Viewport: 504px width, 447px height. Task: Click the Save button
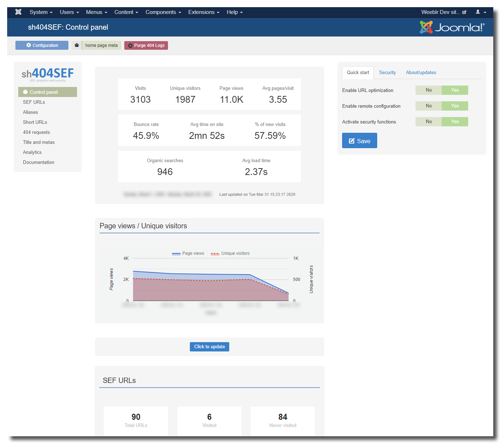click(360, 141)
